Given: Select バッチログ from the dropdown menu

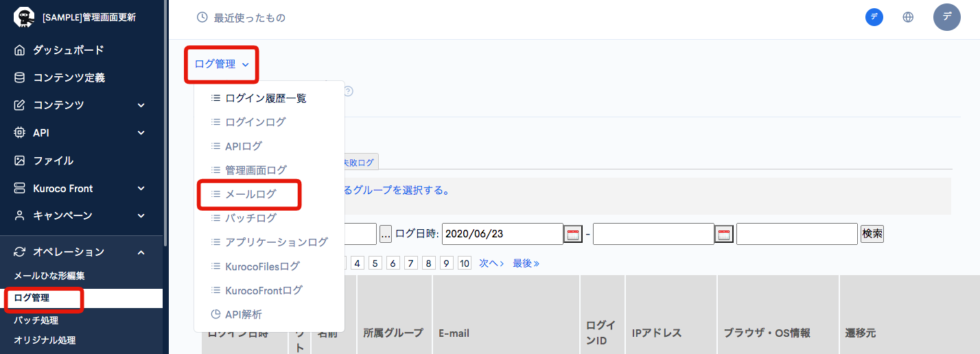Looking at the screenshot, I should click(250, 218).
